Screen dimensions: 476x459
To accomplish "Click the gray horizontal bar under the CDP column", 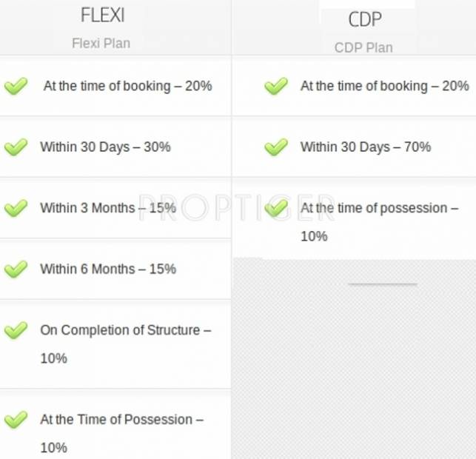I will [383, 284].
